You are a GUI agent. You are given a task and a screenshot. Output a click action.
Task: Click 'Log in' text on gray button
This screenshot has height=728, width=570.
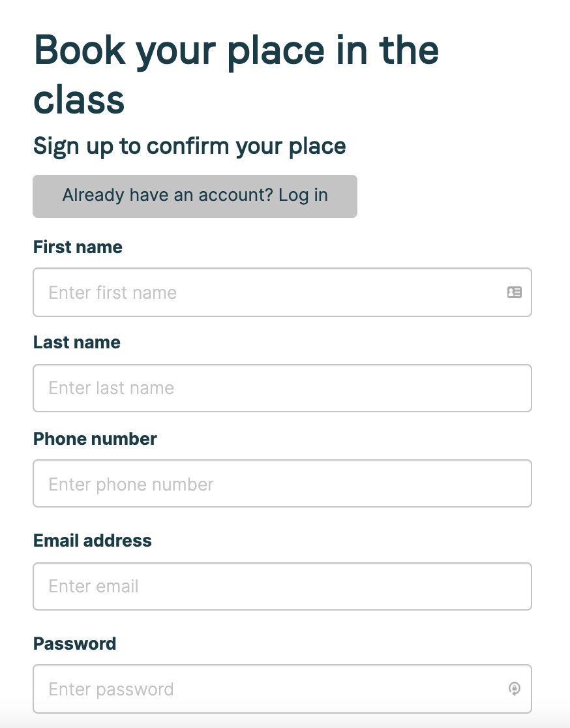pos(303,195)
